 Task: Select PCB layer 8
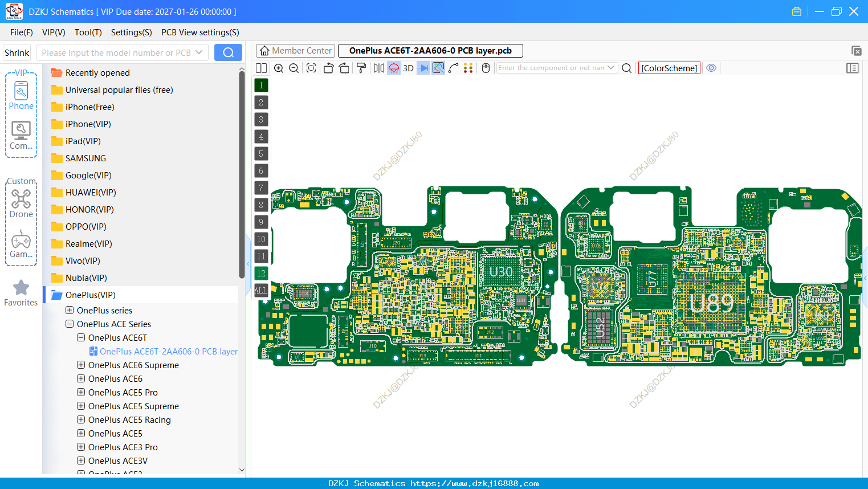[261, 205]
